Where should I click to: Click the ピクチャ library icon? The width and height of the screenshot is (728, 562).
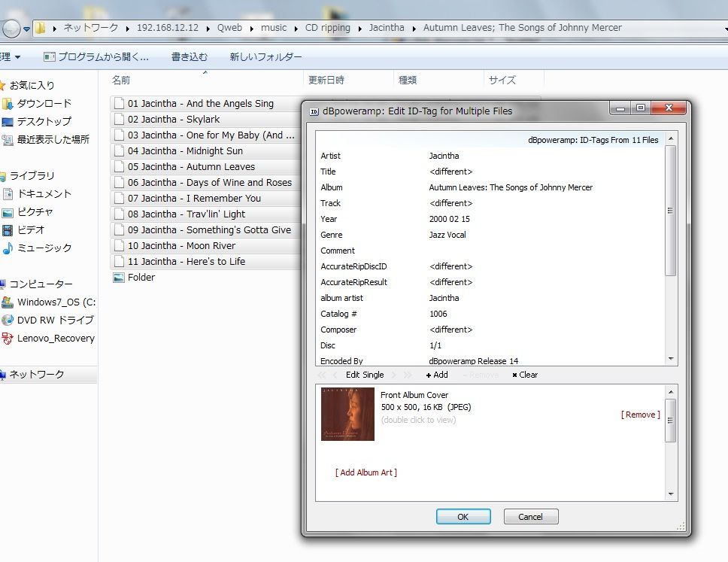8,212
